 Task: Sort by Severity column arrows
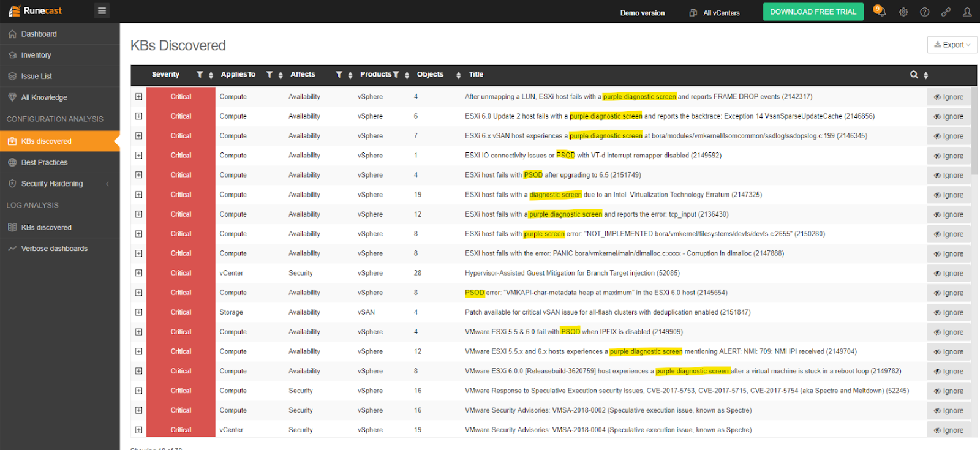pos(211,75)
